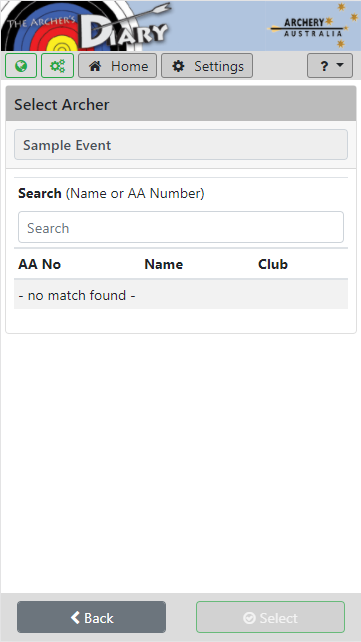Go back with the Back button
The image size is (361, 642).
(x=91, y=617)
